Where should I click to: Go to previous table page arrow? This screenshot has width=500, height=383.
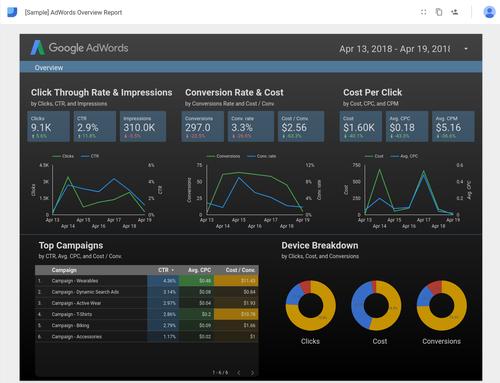coord(239,373)
